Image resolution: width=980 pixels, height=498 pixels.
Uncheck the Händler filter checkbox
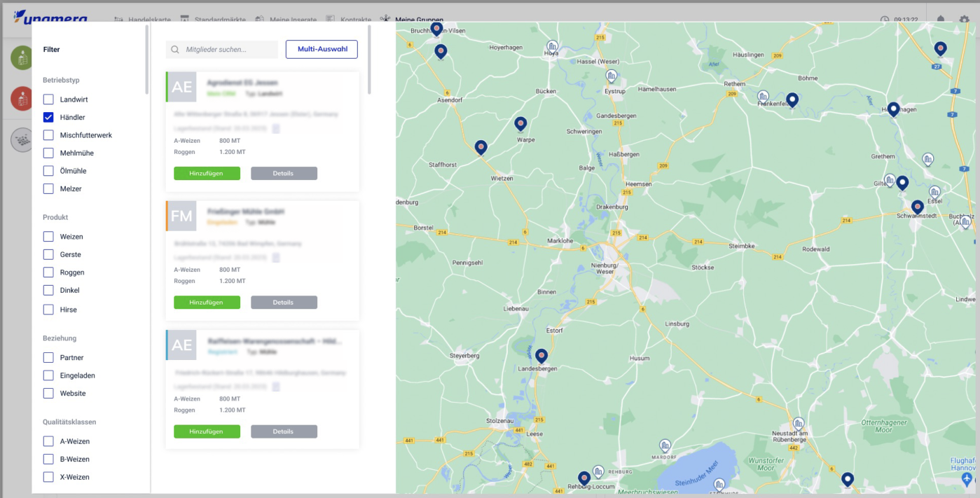(x=48, y=118)
